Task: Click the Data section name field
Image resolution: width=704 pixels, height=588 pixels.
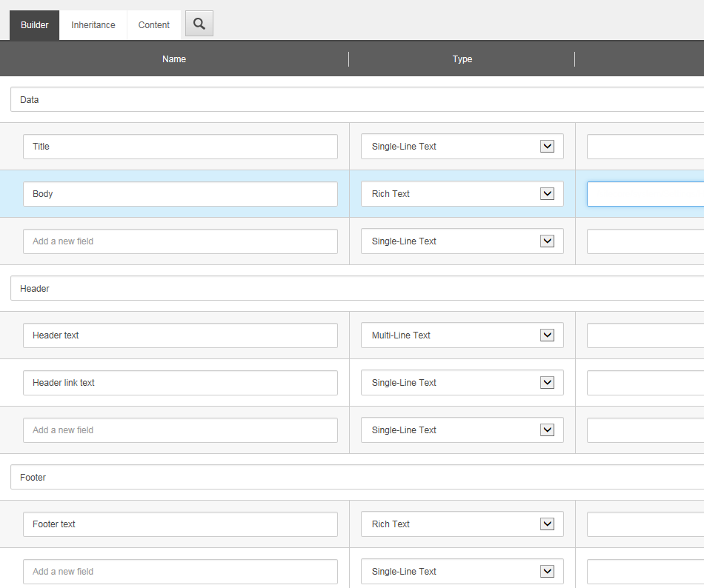Action: (356, 100)
